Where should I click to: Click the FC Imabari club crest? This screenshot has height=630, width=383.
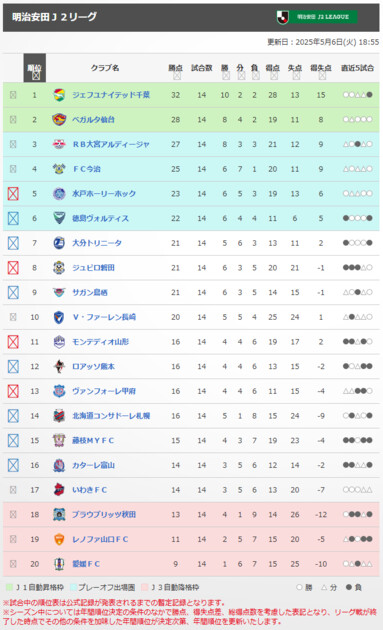(59, 169)
